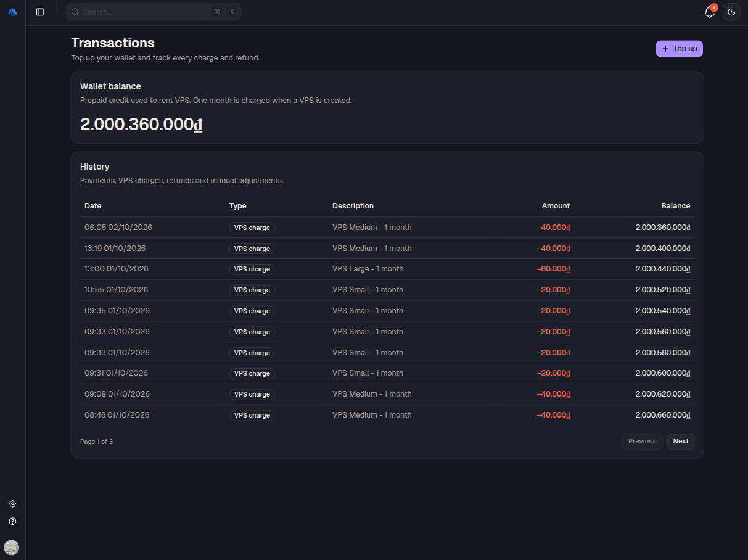
Task: Open the user avatar menu
Action: (x=11, y=548)
